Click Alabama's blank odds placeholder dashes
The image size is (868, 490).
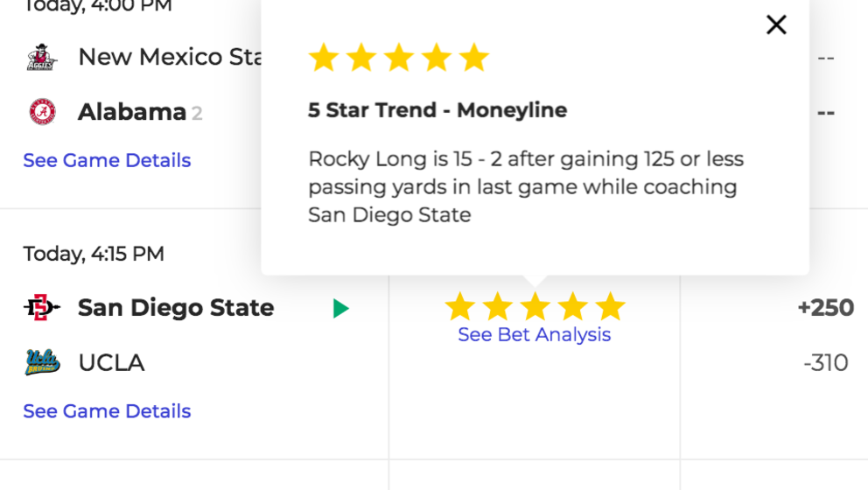(825, 113)
